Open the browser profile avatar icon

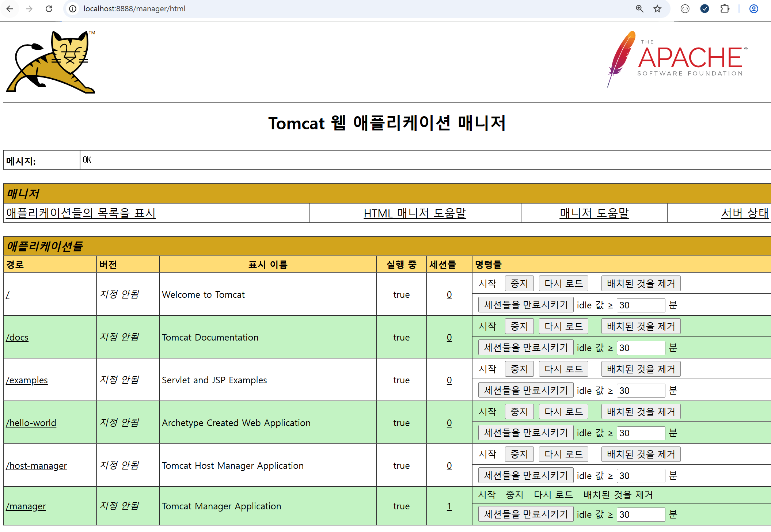(x=753, y=9)
